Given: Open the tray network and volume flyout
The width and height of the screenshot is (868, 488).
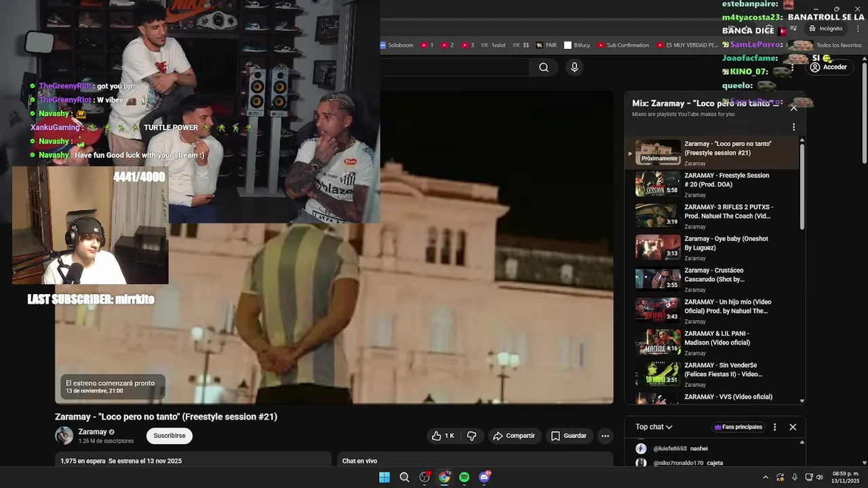Looking at the screenshot, I should click(814, 477).
